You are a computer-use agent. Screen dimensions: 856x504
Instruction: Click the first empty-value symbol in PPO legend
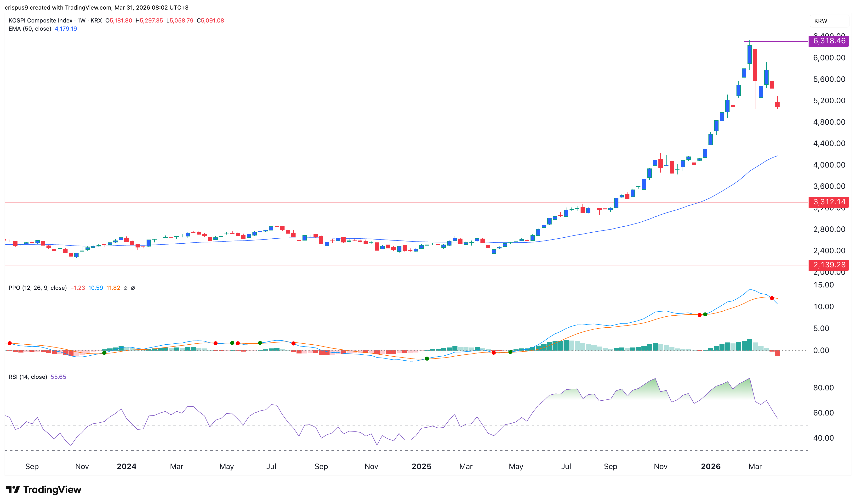[126, 288]
